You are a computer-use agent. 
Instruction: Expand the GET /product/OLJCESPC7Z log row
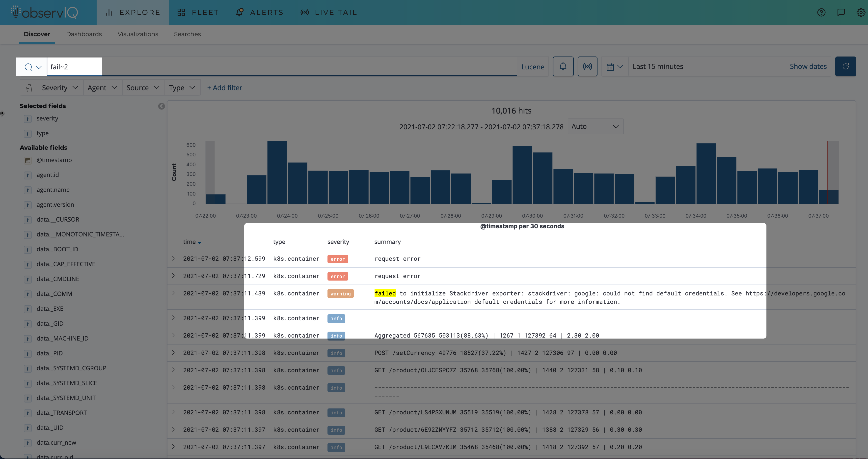(174, 370)
